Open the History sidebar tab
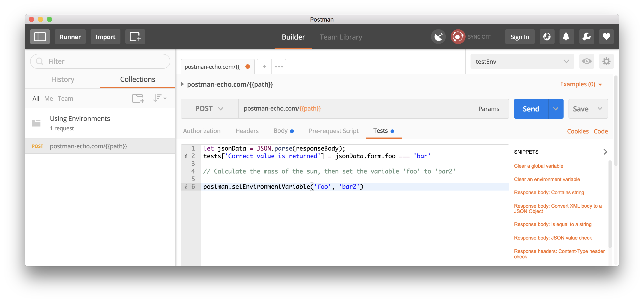This screenshot has height=302, width=644. point(63,79)
